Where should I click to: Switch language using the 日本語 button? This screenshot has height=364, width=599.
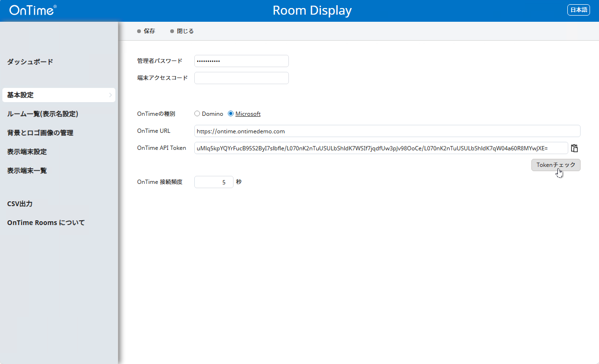pos(578,10)
